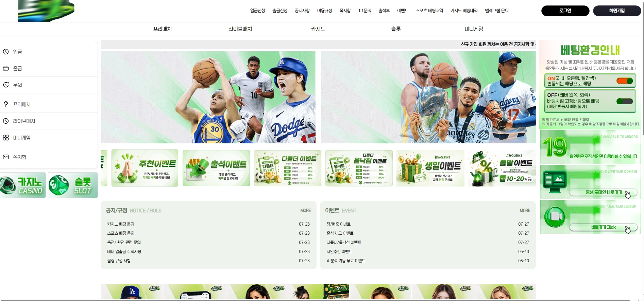Open the 카지노 베팅 문의 notice

pos(121,224)
